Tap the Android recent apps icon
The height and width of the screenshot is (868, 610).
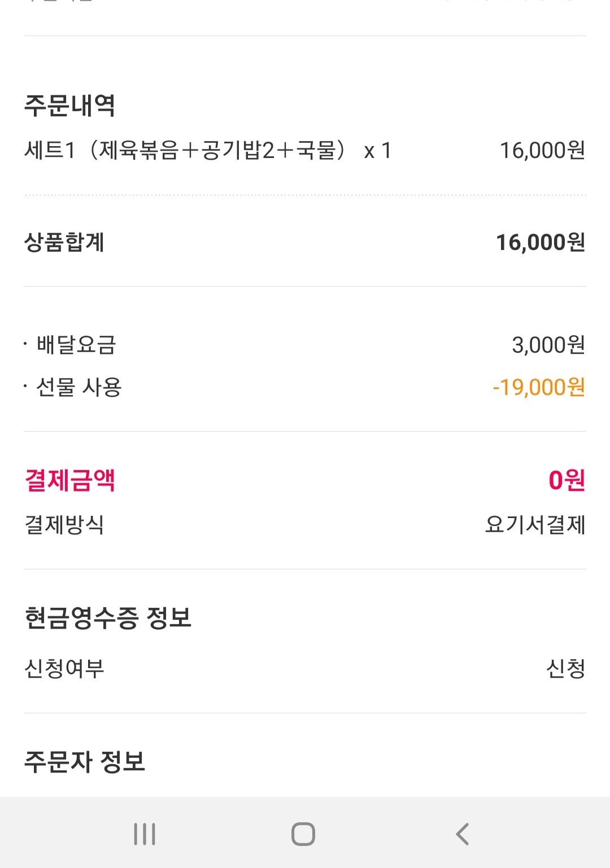click(x=145, y=834)
